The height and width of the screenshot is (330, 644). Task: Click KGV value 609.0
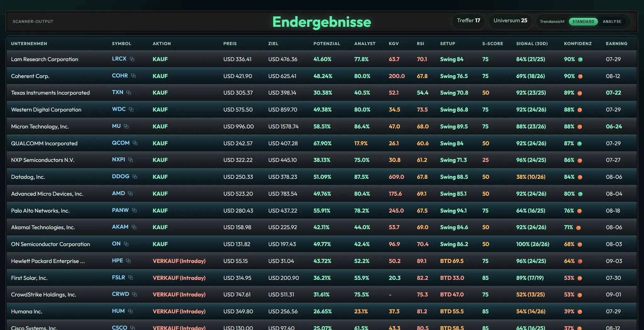(x=396, y=177)
